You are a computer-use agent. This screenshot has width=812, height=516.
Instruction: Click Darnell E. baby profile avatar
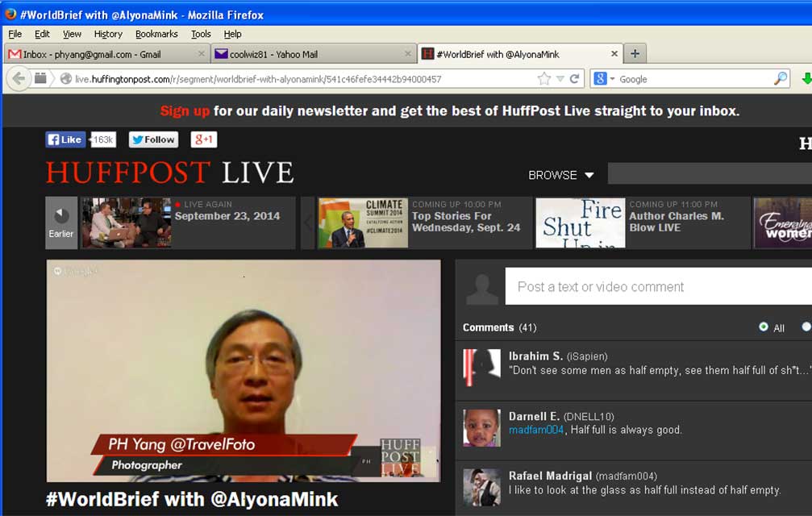(x=481, y=428)
